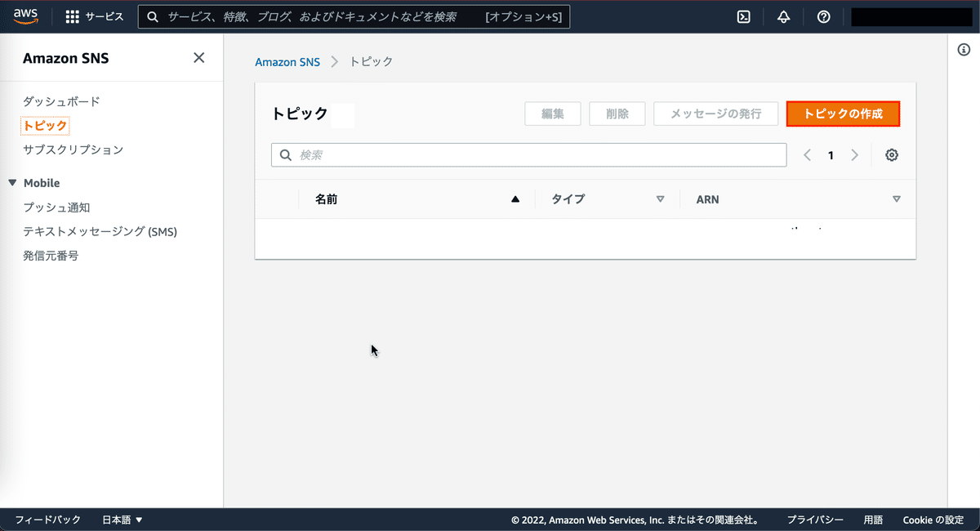Viewport: 980px width, 531px height.
Task: Open the AWS home logo
Action: 26,16
